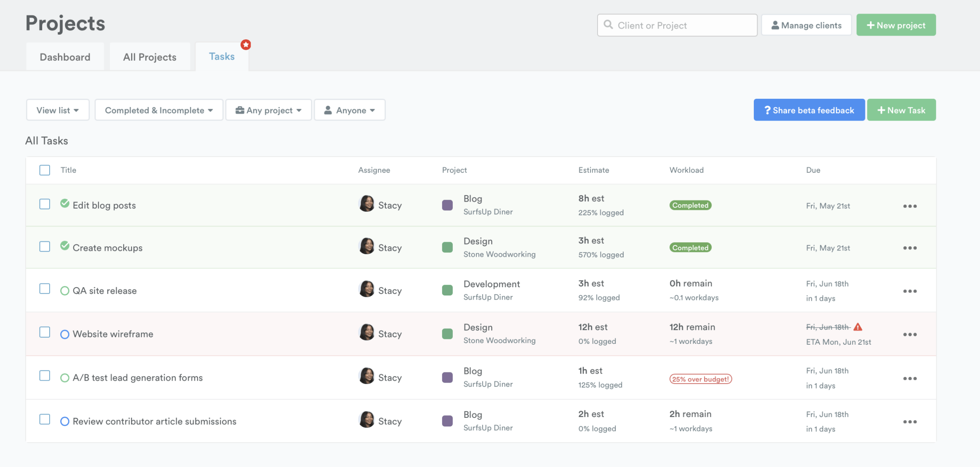The height and width of the screenshot is (467, 980).
Task: Click green completed check on Create mockups
Action: (x=65, y=246)
